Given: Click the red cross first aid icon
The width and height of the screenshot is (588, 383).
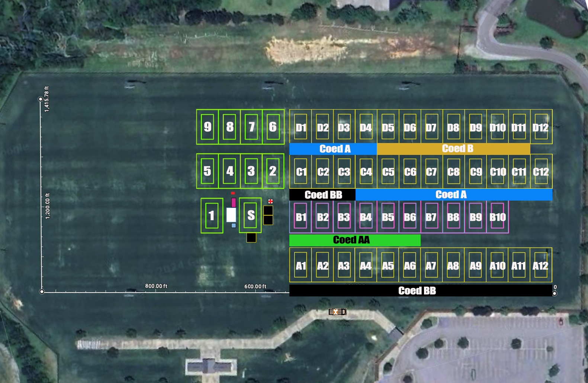Looking at the screenshot, I should tap(270, 201).
